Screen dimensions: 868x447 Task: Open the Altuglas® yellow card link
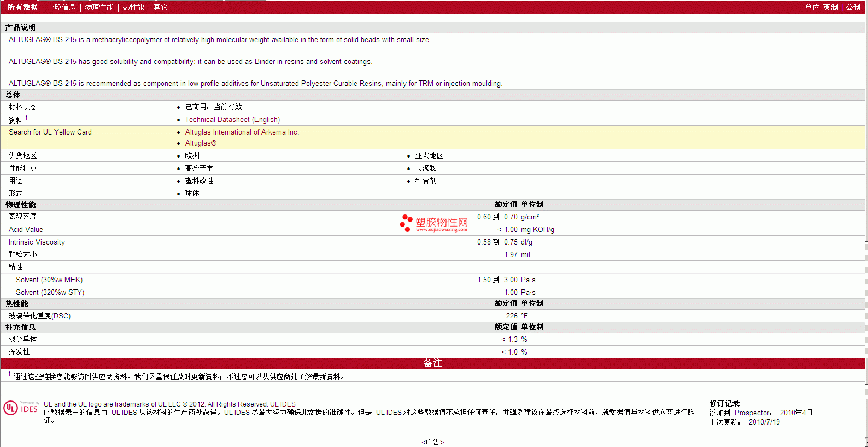click(201, 143)
